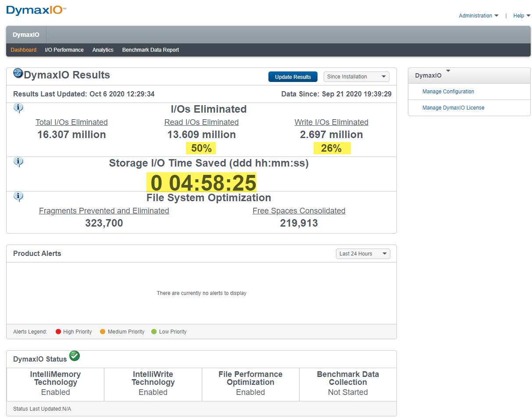Click the DymaxIO Results help question icon
Image resolution: width=532 pixels, height=419 pixels.
[18, 73]
